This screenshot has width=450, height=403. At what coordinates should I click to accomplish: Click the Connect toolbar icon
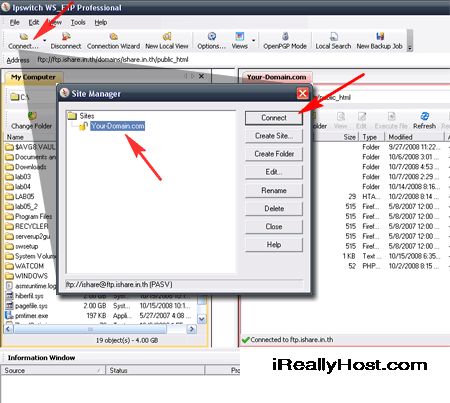point(23,41)
